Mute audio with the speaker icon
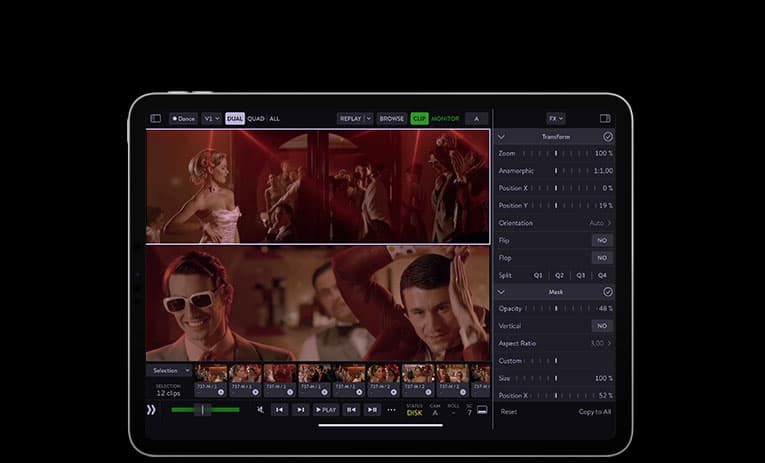 click(260, 410)
